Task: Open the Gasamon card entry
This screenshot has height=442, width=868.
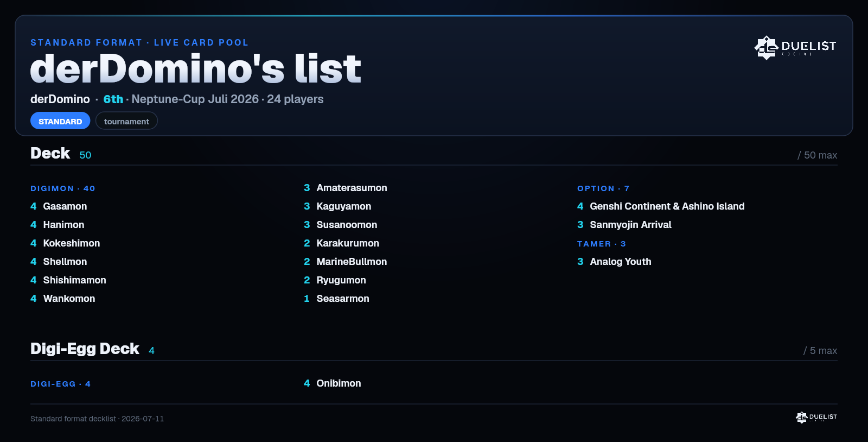Action: coord(59,206)
